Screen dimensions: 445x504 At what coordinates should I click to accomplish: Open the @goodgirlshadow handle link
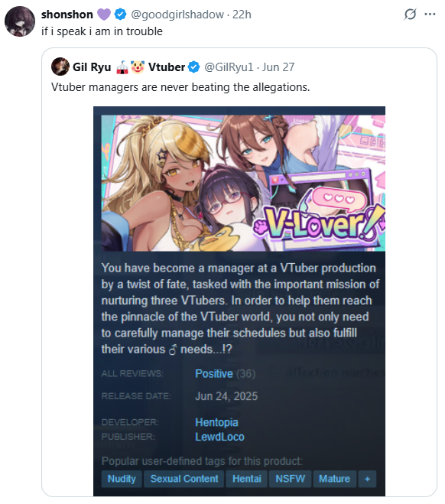point(177,15)
